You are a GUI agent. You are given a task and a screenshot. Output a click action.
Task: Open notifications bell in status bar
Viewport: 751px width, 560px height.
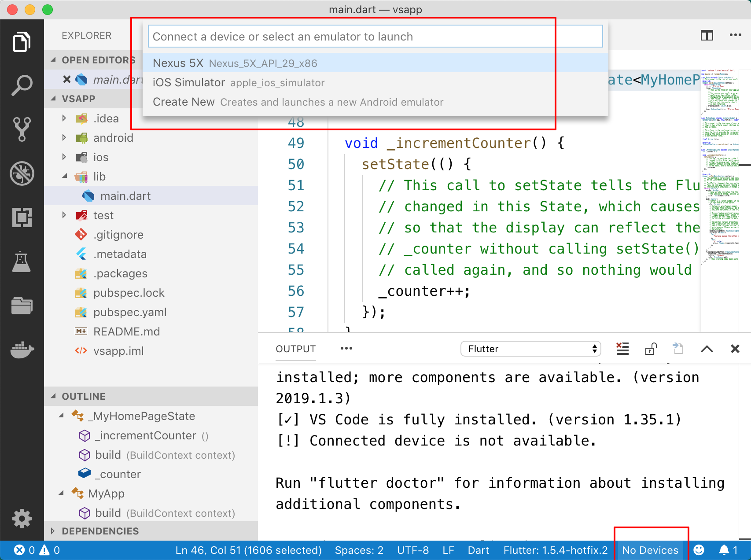click(x=728, y=550)
